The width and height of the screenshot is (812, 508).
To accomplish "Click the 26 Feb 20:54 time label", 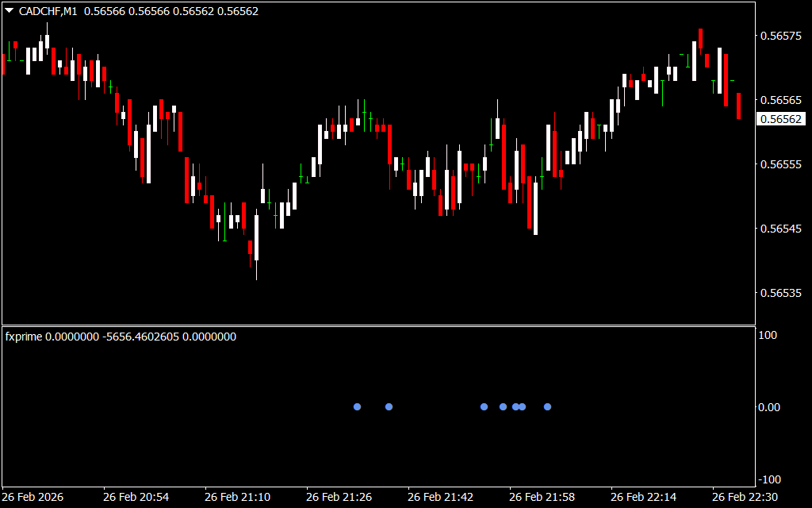I will (x=136, y=497).
